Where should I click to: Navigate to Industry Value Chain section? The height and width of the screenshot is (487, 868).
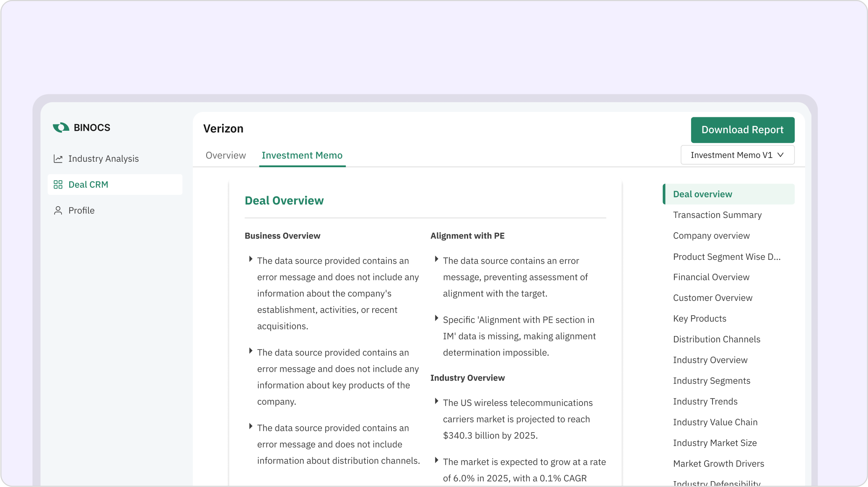(x=715, y=422)
